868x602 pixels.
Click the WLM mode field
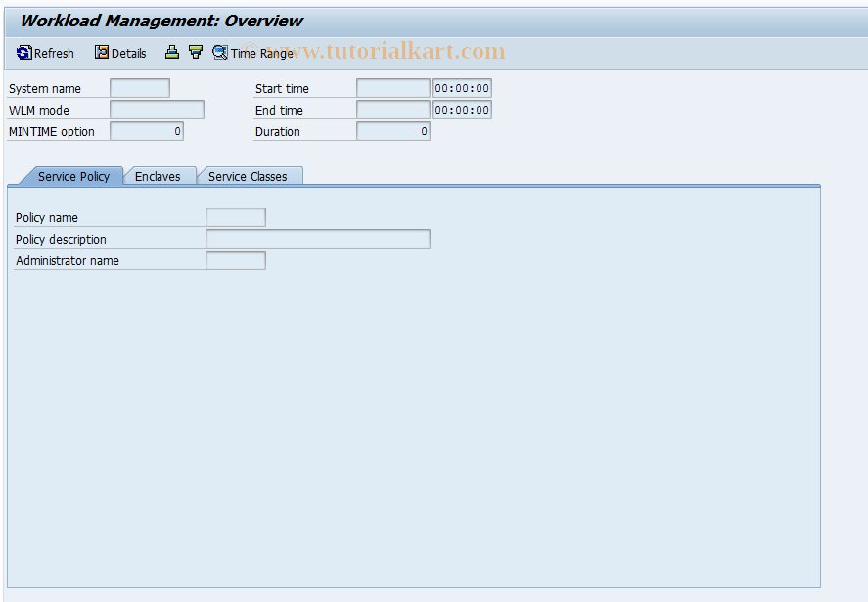pyautogui.click(x=157, y=109)
